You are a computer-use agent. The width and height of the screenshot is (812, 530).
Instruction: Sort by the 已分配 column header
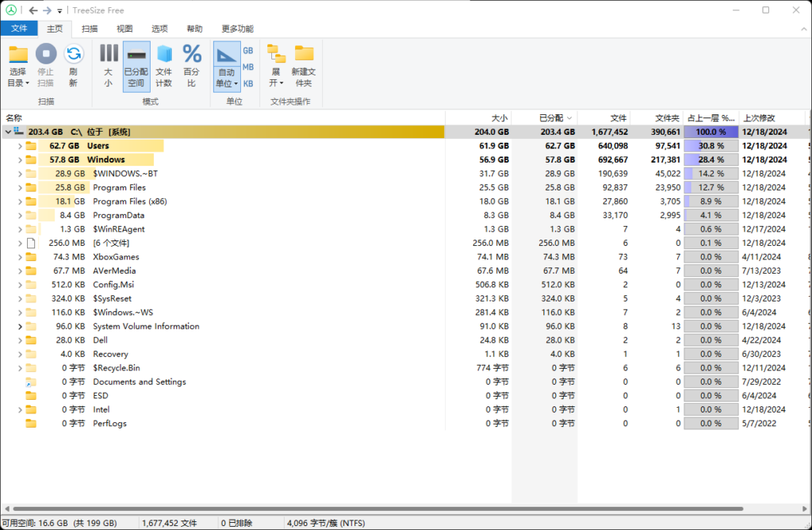pos(545,118)
